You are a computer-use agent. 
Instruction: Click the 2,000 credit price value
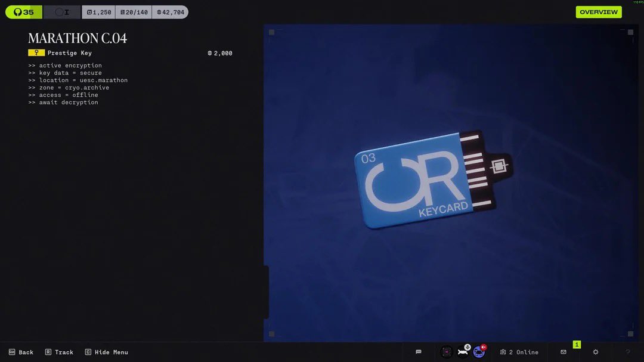(219, 53)
